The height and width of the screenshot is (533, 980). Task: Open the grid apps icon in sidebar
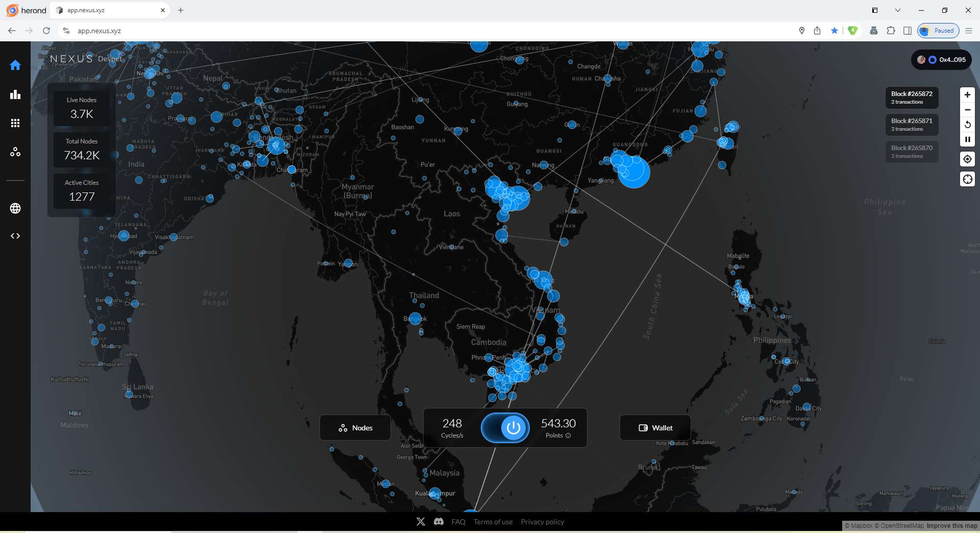pyautogui.click(x=15, y=123)
